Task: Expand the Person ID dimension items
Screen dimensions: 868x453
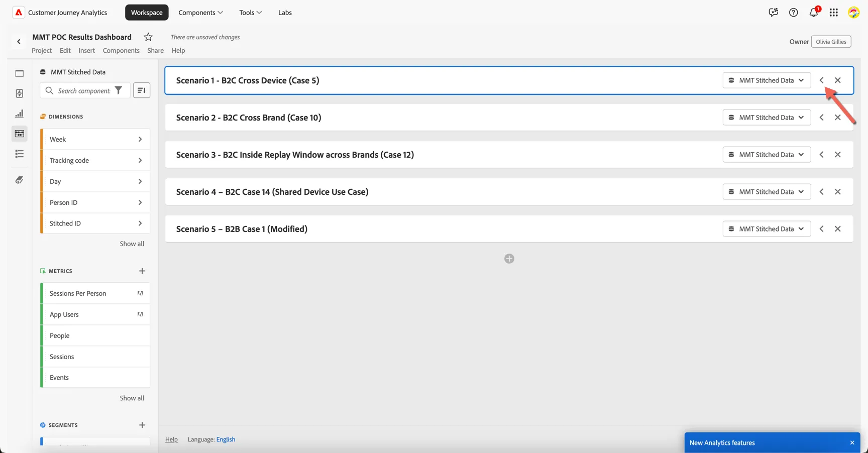Action: click(x=140, y=203)
